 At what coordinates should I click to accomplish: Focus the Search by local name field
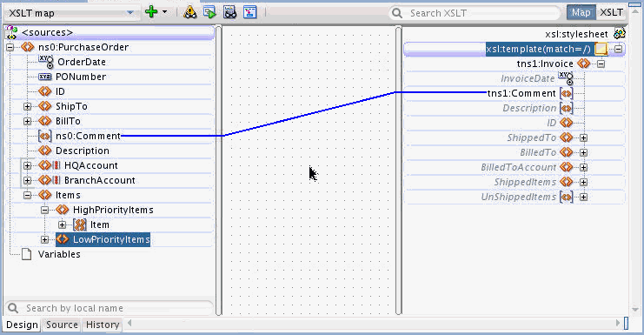(110, 308)
